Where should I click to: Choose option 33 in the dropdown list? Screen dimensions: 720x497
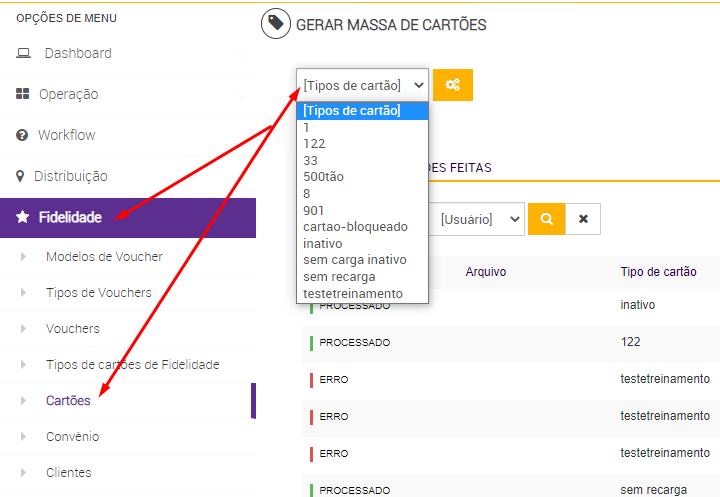click(362, 161)
